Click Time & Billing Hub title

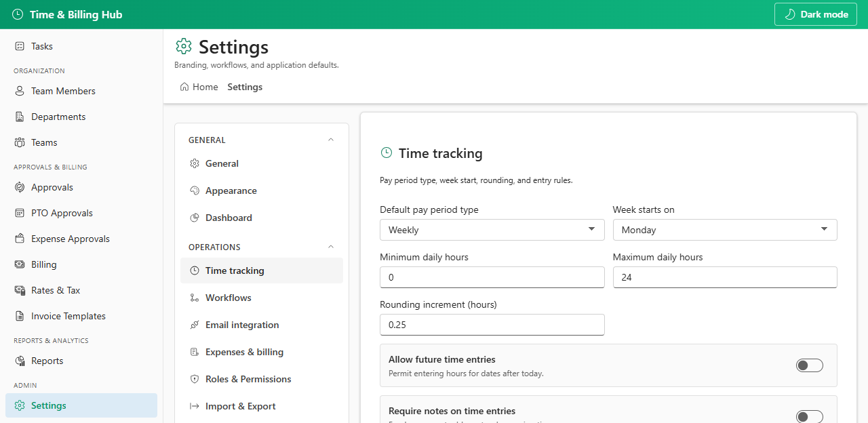(76, 14)
